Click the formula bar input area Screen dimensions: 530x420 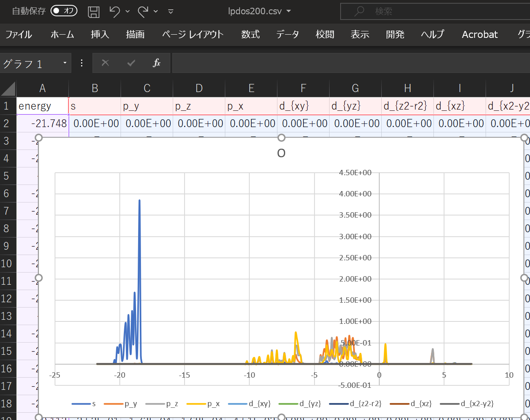pyautogui.click(x=351, y=63)
